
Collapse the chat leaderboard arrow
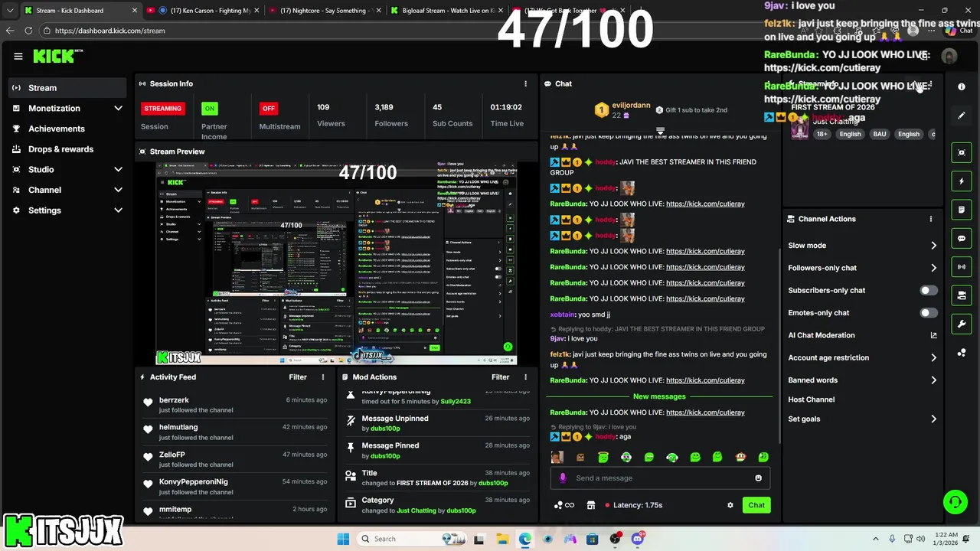(x=660, y=132)
